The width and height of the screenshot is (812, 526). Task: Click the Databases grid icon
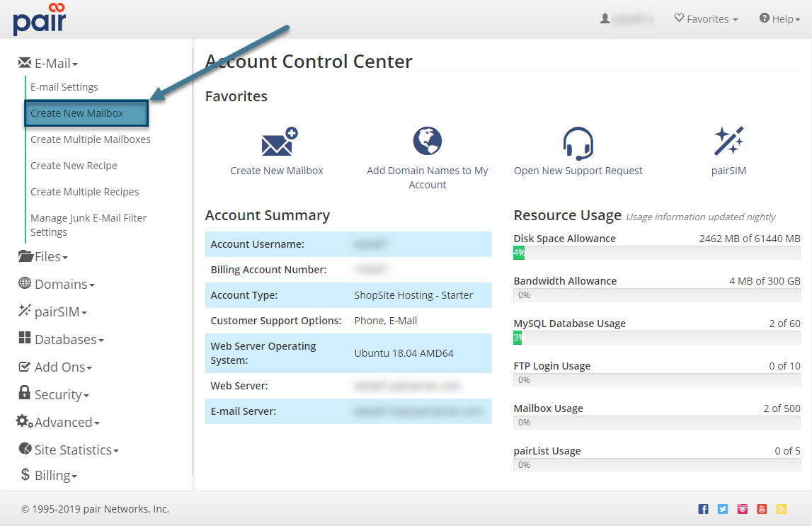24,338
